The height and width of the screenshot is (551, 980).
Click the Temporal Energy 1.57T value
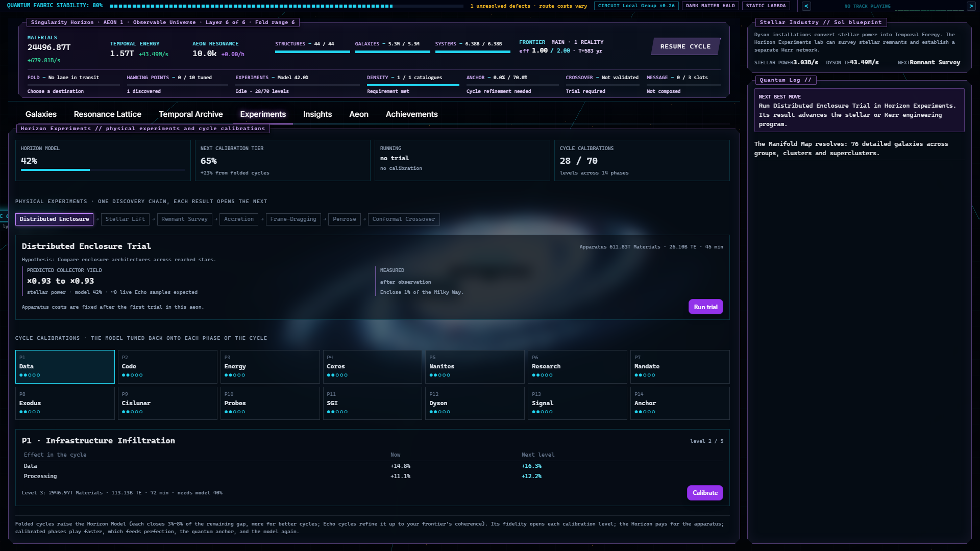pos(122,54)
